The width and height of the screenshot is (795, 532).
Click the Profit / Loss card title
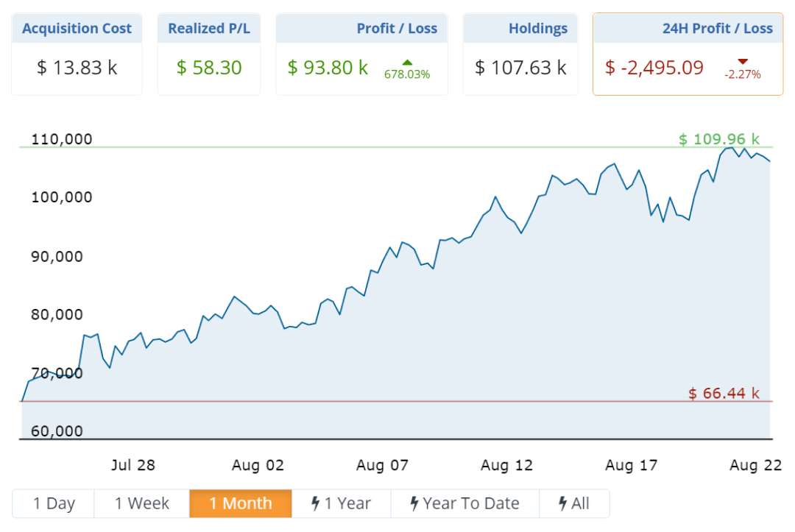(397, 29)
